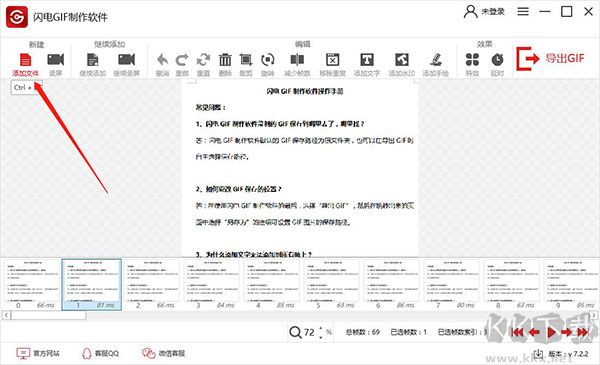Screen dimensions: 600x365
Task: Click the frame strip horizontal scrollbar thumb
Action: click(x=49, y=315)
